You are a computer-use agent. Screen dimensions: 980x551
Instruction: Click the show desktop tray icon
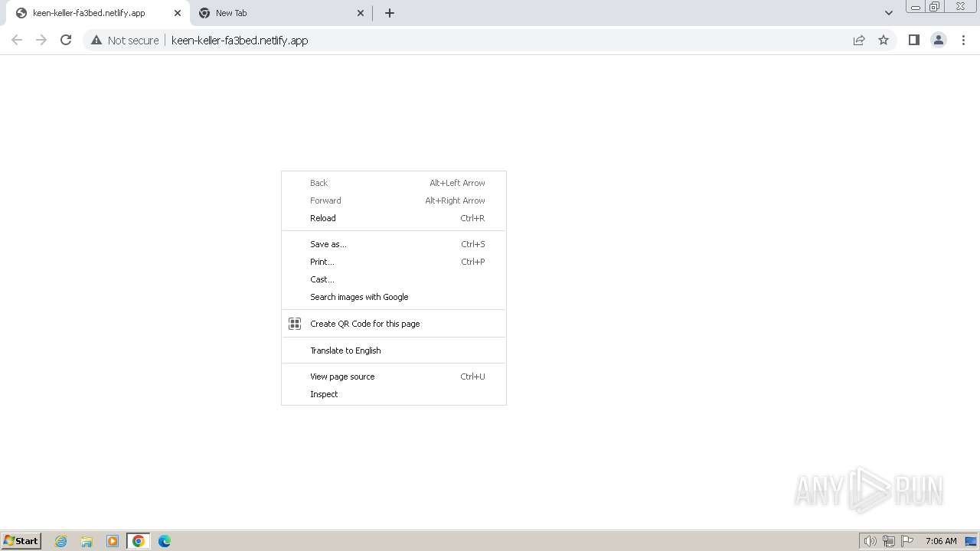tap(971, 541)
